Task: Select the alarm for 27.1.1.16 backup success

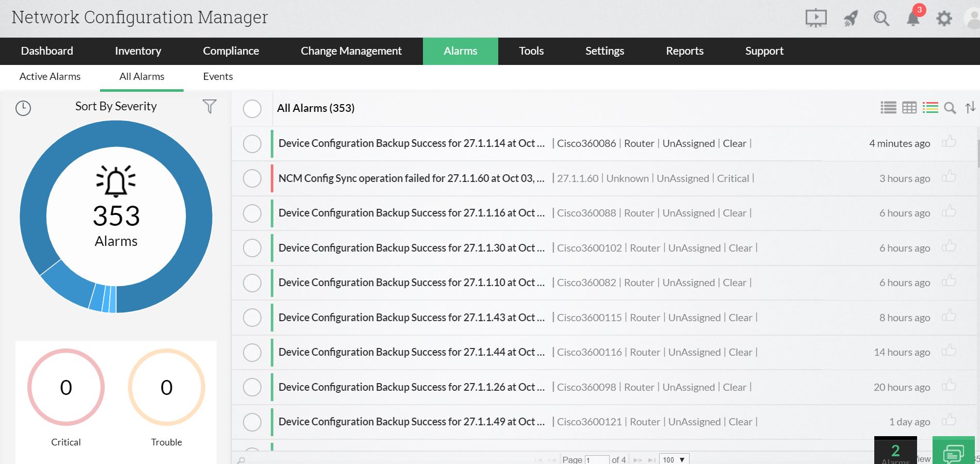Action: (252, 213)
